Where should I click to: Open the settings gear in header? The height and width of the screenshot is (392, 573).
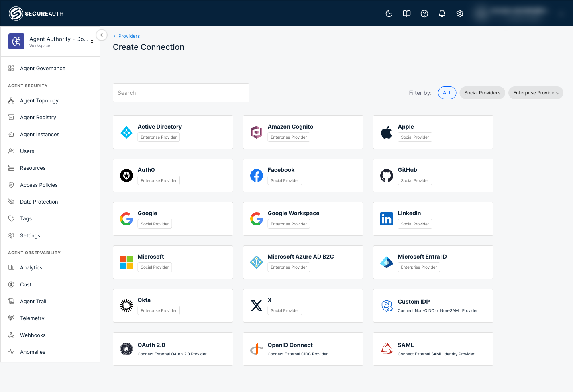[459, 14]
